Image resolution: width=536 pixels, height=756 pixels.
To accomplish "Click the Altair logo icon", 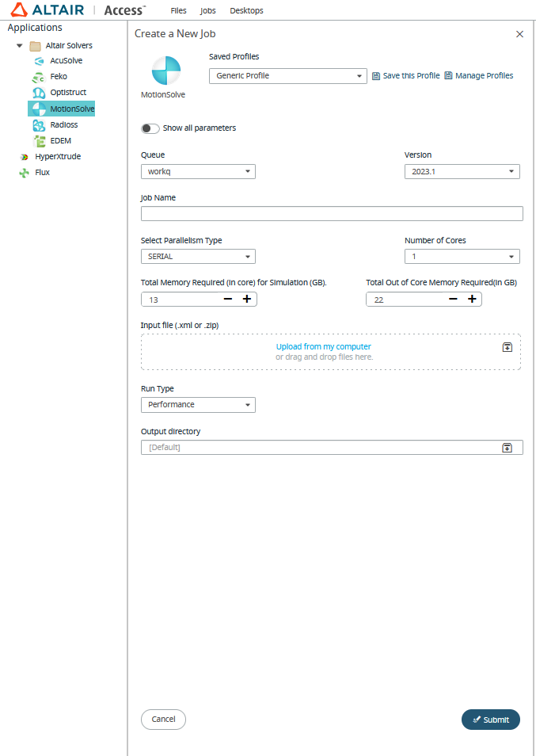I will 19,10.
